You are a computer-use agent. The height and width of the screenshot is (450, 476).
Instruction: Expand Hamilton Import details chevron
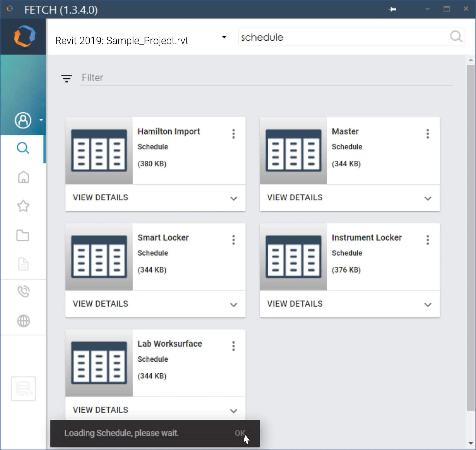pyautogui.click(x=233, y=198)
